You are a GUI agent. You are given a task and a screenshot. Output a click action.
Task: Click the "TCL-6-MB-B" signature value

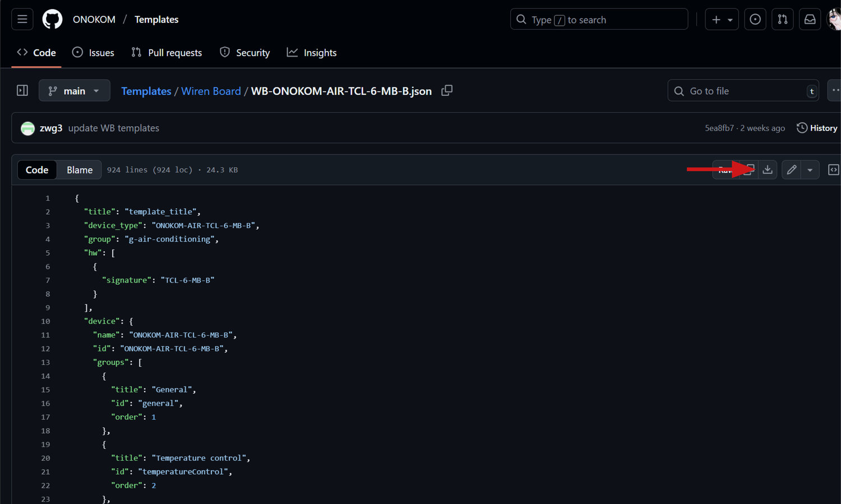[x=187, y=280]
